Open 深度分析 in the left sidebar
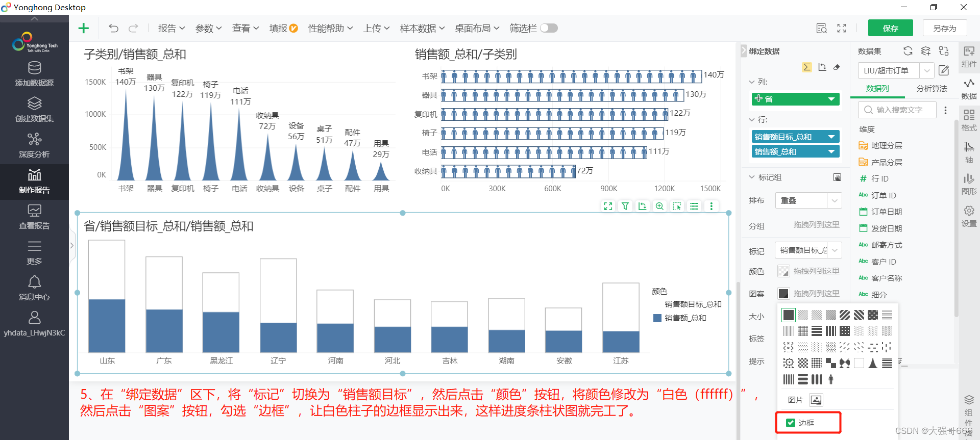Image resolution: width=980 pixels, height=440 pixels. pos(34,146)
